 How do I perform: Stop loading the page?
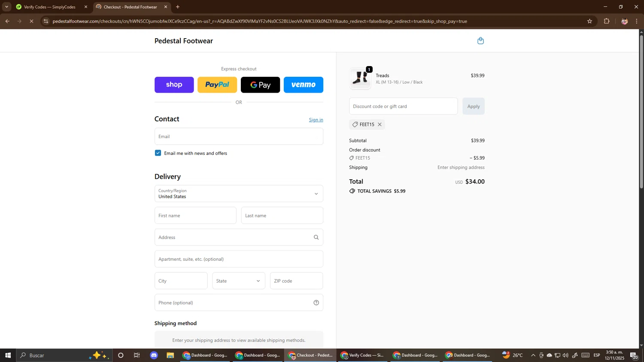(31, 21)
